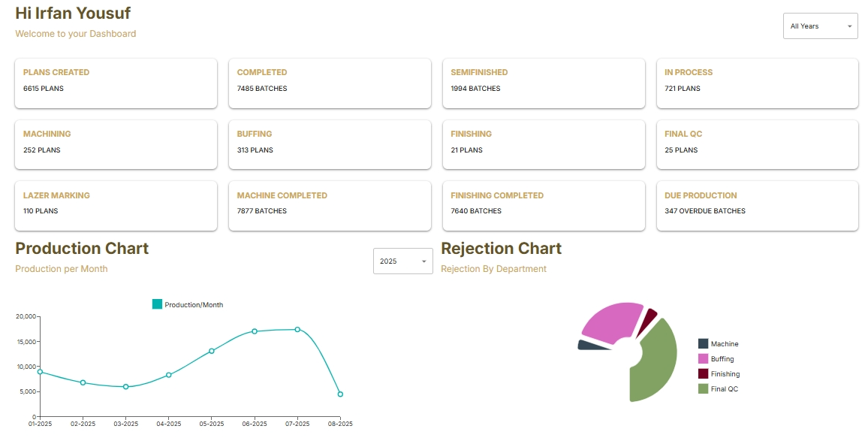868x441 pixels.
Task: Toggle Production/Month legend item
Action: coord(188,304)
